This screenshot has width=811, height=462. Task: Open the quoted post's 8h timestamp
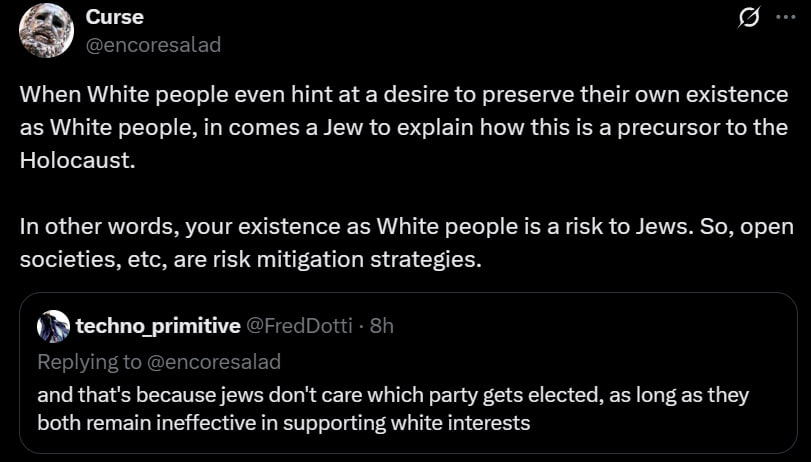(382, 326)
